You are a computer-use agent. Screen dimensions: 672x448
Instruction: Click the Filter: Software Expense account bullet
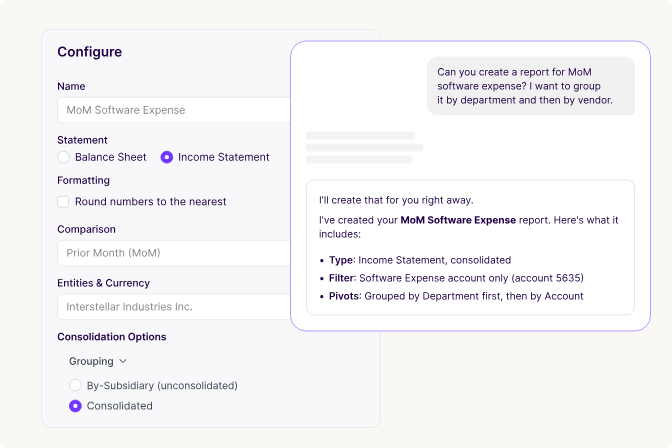point(456,278)
